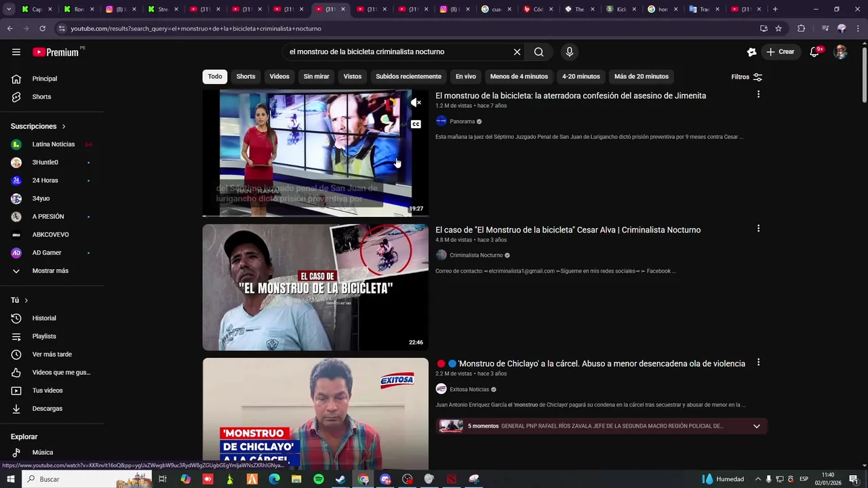Viewport: 868px width, 488px height.
Task: Open Latina Noticias subscription
Action: point(52,144)
